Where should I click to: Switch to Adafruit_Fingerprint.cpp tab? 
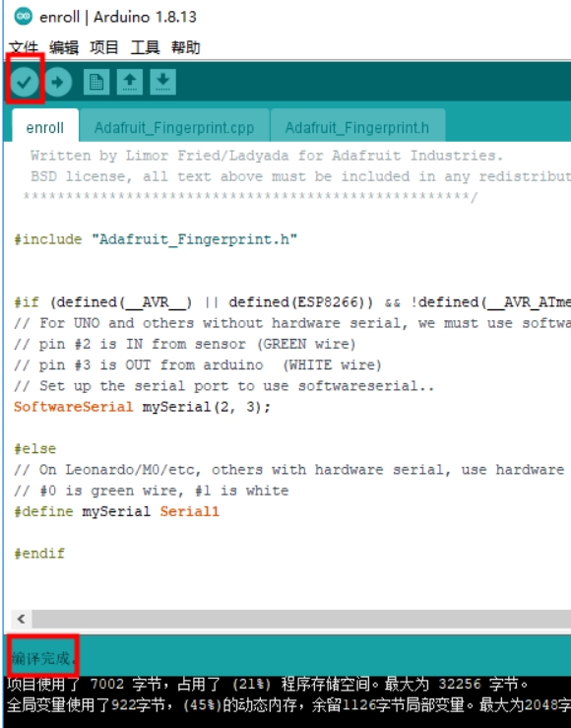(174, 127)
